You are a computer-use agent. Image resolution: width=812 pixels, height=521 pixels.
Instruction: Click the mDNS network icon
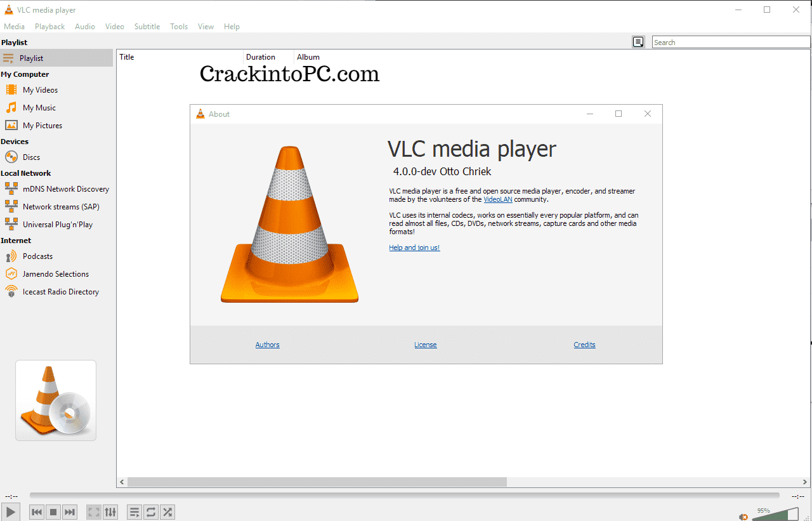pos(11,188)
